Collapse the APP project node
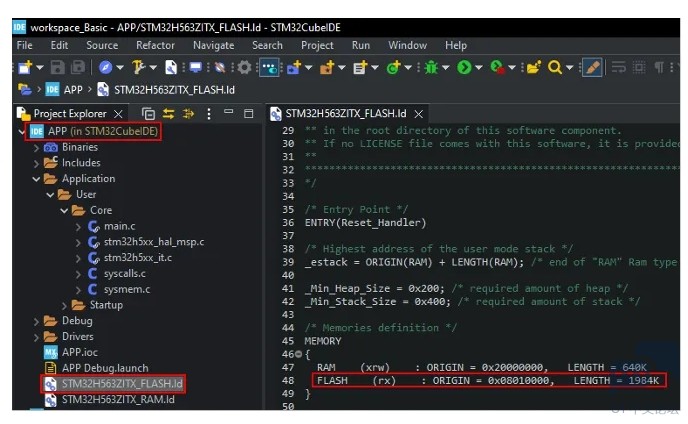 [x=22, y=131]
